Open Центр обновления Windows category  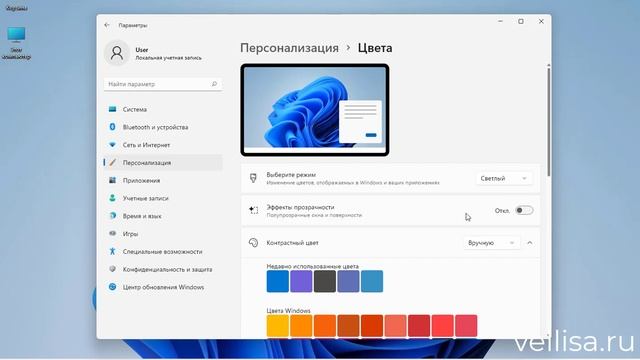163,287
